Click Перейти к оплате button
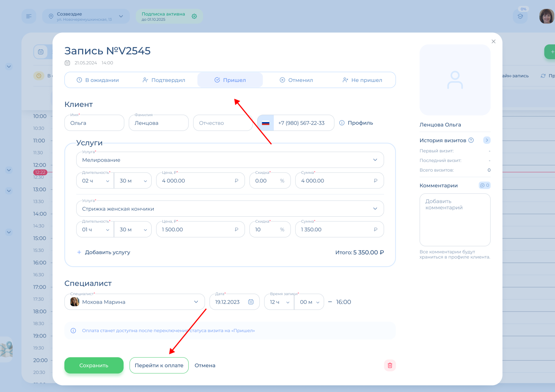 click(x=159, y=365)
